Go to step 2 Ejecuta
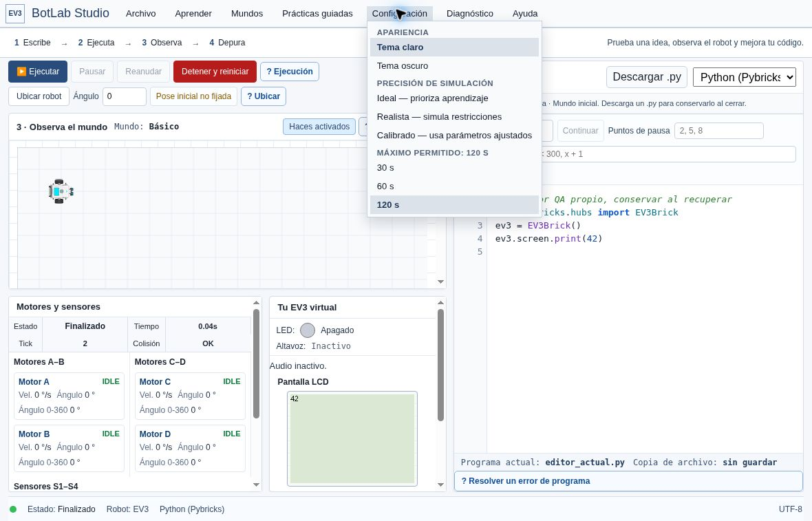The height and width of the screenshot is (521, 812). pos(96,43)
